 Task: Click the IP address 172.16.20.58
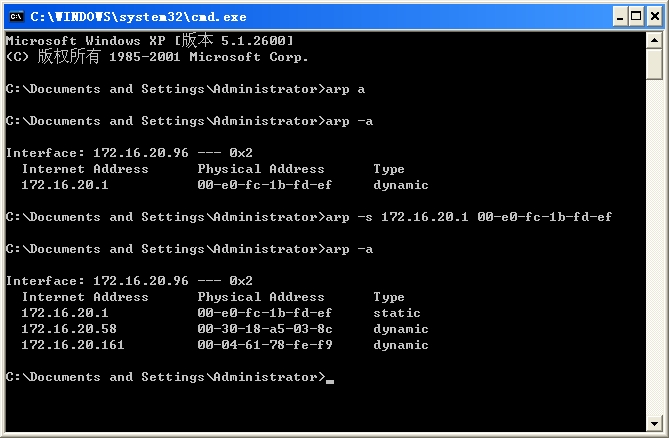(69, 329)
